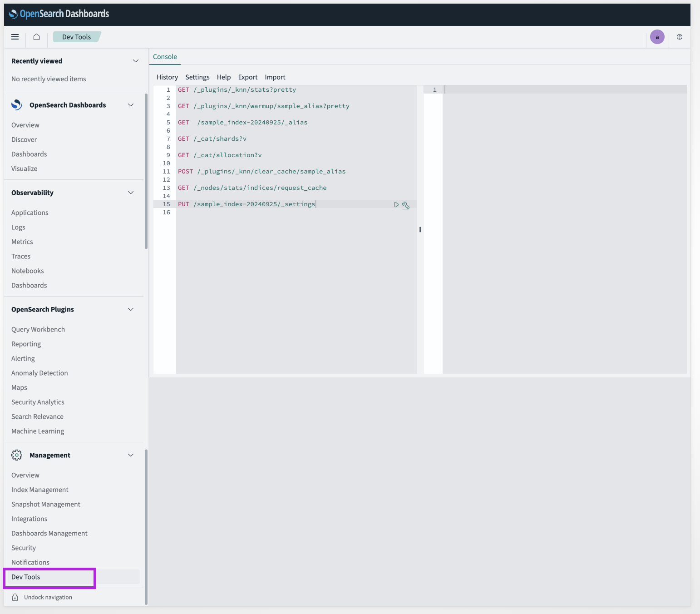This screenshot has width=700, height=614.
Task: Open Dashboards Management
Action: click(49, 533)
